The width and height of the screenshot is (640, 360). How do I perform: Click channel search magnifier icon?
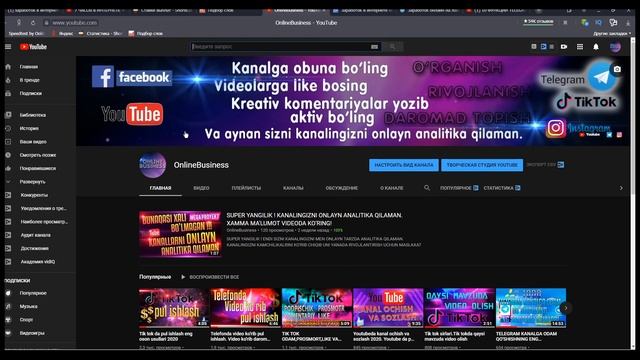[427, 188]
